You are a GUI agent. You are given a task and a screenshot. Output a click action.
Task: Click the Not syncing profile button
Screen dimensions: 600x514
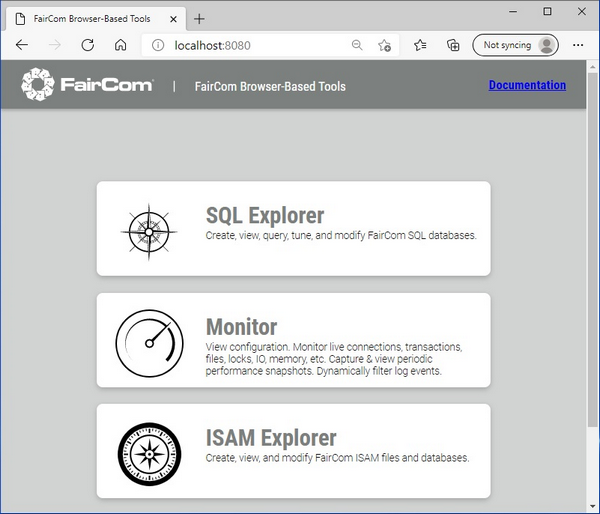pyautogui.click(x=515, y=45)
